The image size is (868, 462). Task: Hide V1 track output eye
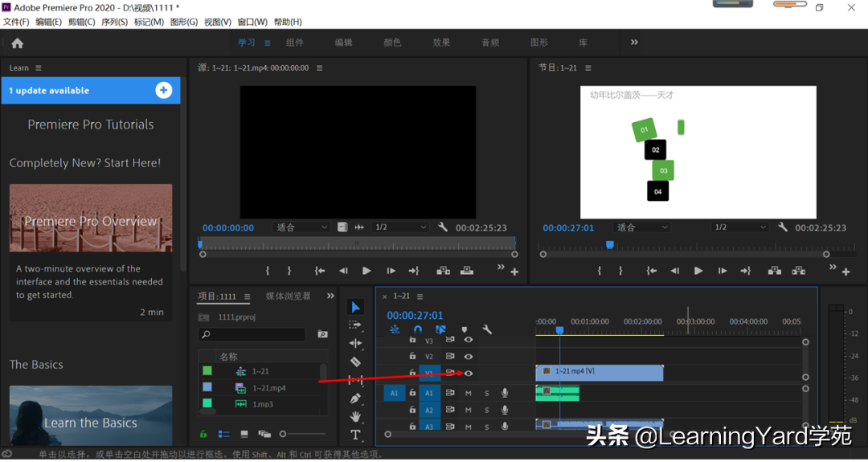[469, 374]
